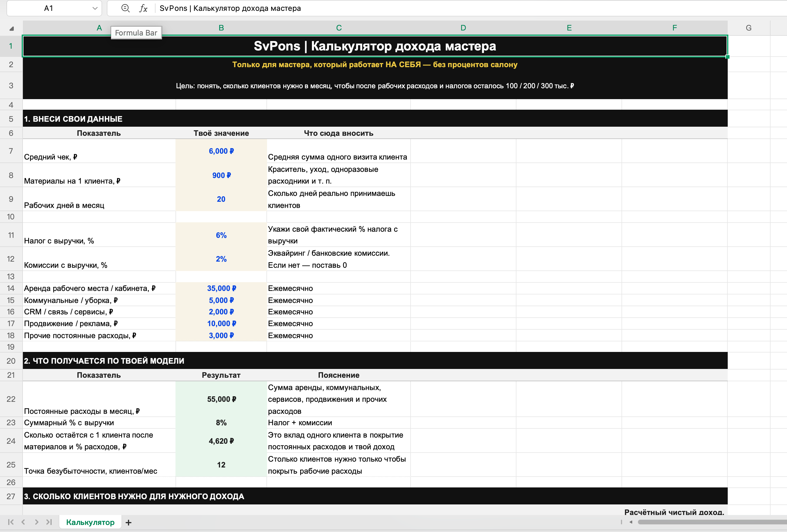Select the 5,000 ₽ utilities cell

(221, 300)
